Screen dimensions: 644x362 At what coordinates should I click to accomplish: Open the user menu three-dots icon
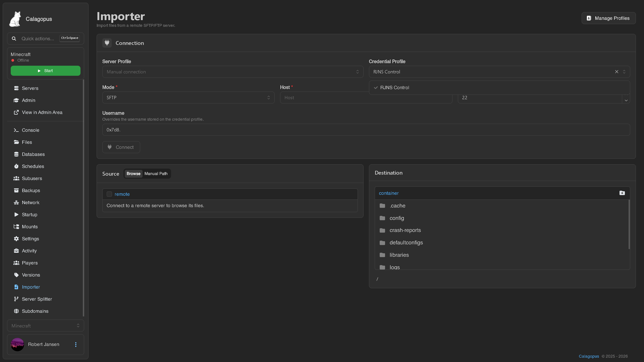click(x=76, y=345)
